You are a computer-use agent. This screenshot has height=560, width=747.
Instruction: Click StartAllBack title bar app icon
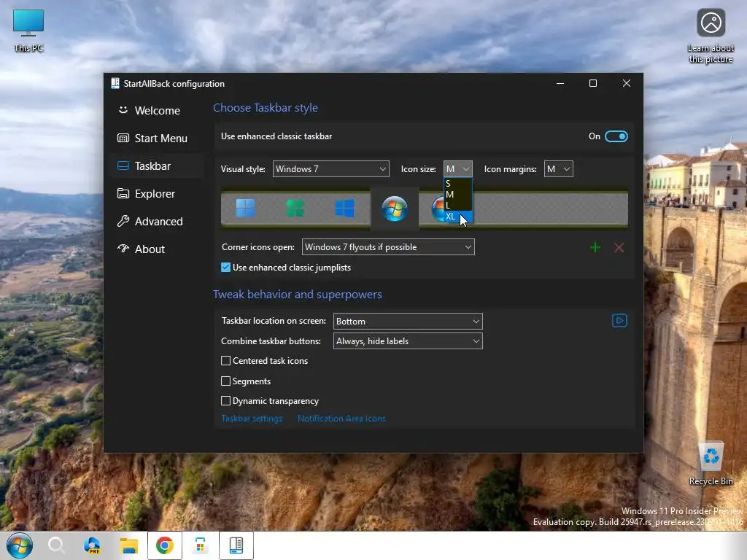click(x=115, y=83)
